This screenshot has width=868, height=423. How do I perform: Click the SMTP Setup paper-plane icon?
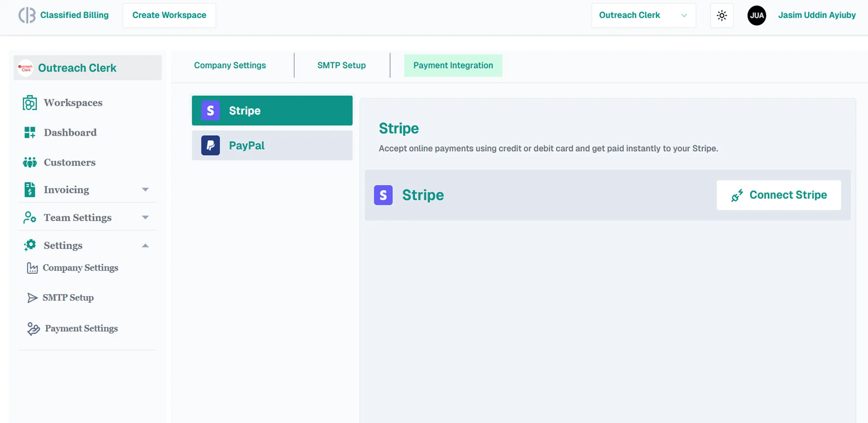(x=32, y=298)
